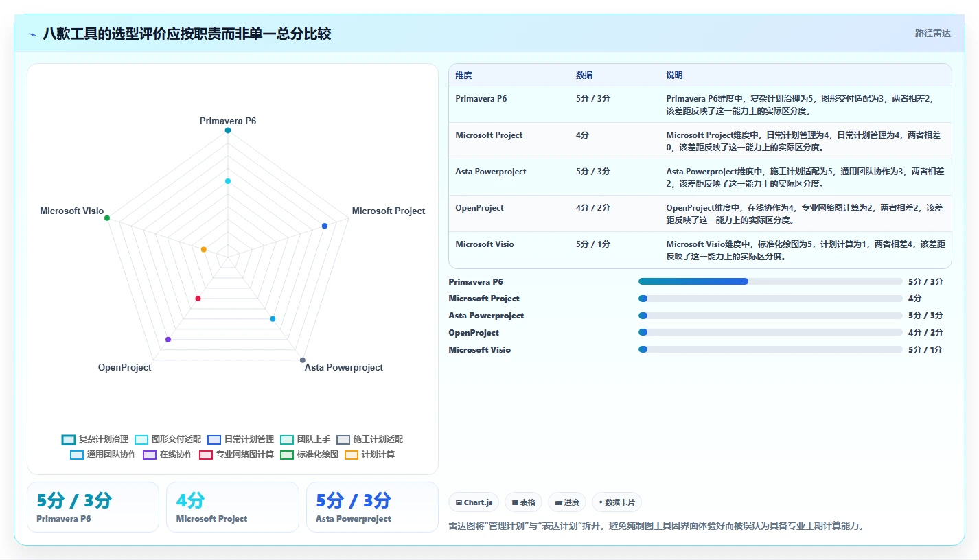Click the 数据卡片 tag chip
This screenshot has width=979, height=560.
point(617,502)
